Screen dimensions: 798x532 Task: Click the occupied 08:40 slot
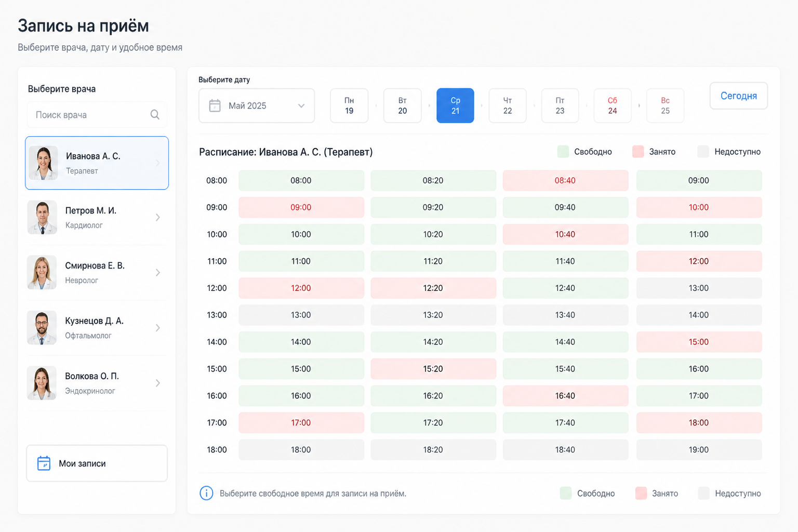(x=565, y=180)
